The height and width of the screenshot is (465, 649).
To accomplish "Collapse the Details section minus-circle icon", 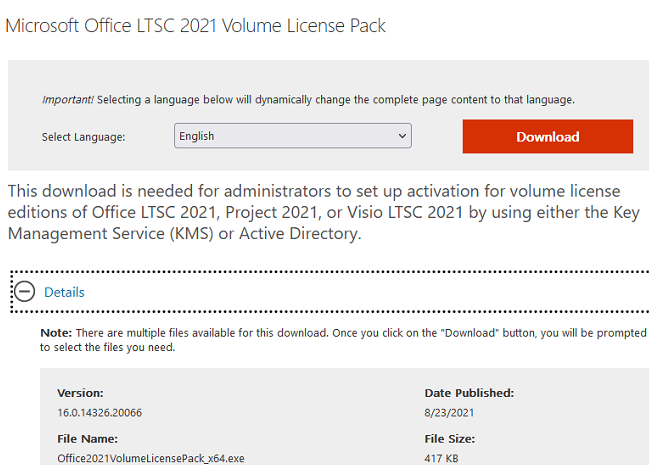I will [x=25, y=292].
